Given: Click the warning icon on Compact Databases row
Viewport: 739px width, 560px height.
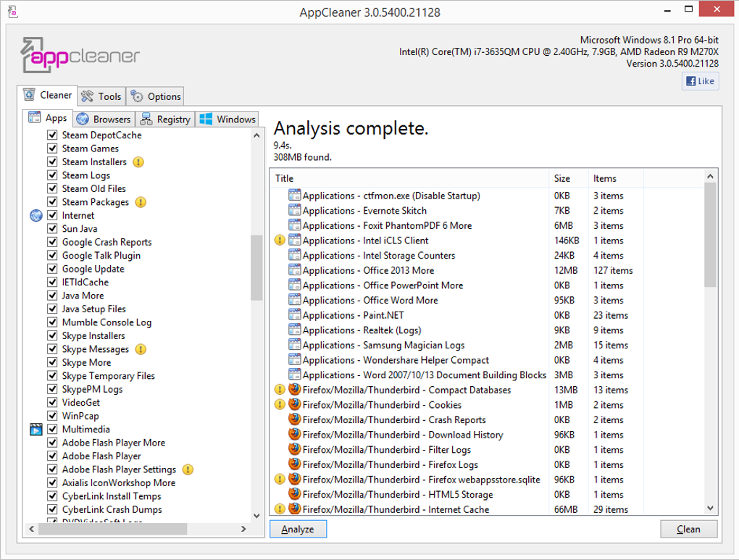Looking at the screenshot, I should point(280,390).
